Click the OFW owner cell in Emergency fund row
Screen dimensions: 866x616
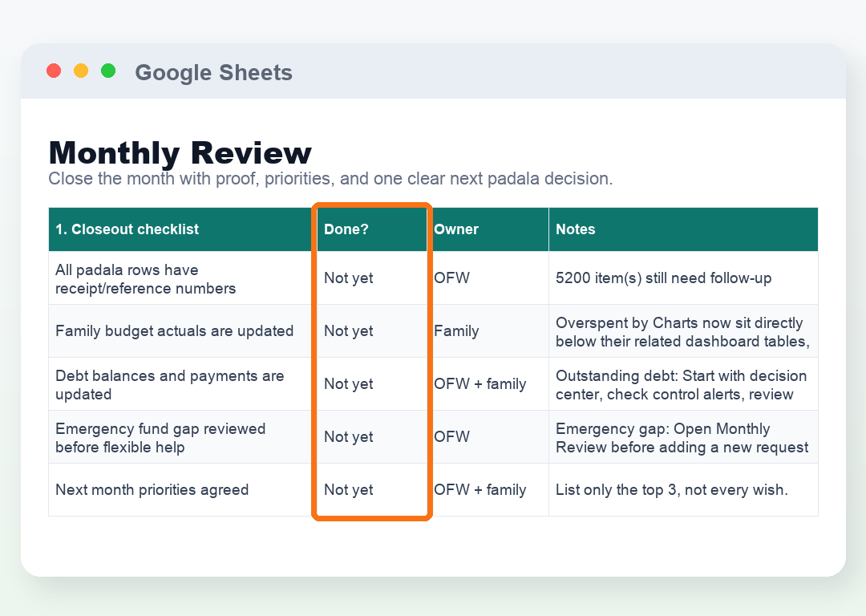[488, 437]
